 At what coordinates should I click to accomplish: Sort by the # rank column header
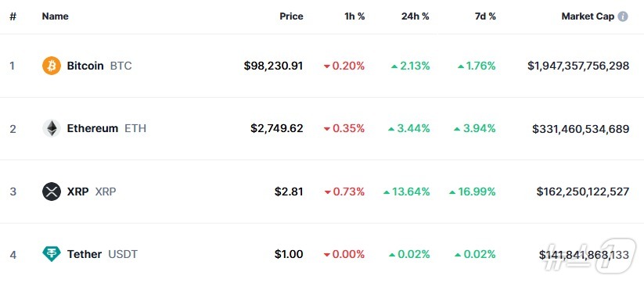coord(13,16)
